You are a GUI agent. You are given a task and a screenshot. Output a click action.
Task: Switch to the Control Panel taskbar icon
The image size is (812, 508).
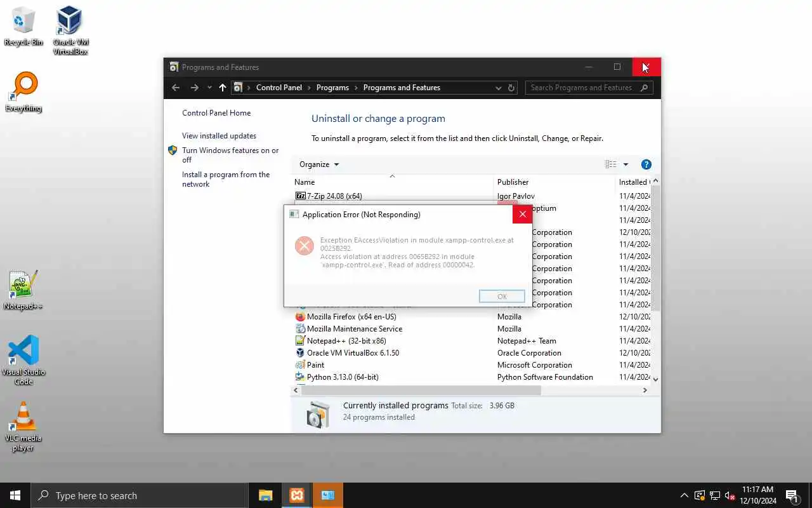click(x=327, y=495)
